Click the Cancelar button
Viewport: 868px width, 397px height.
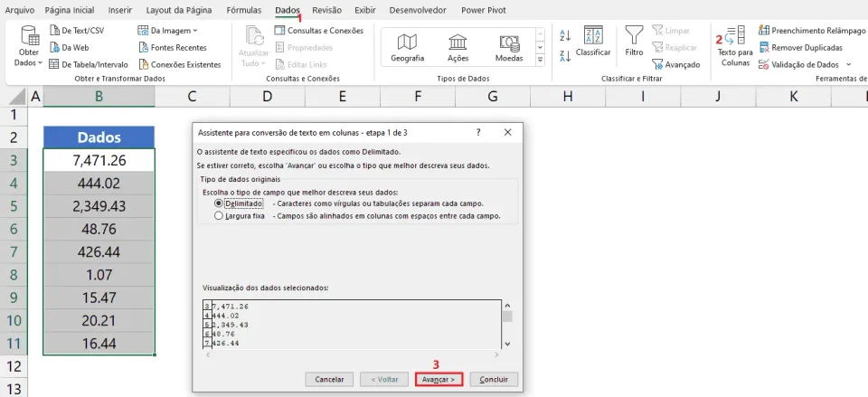[x=329, y=379]
